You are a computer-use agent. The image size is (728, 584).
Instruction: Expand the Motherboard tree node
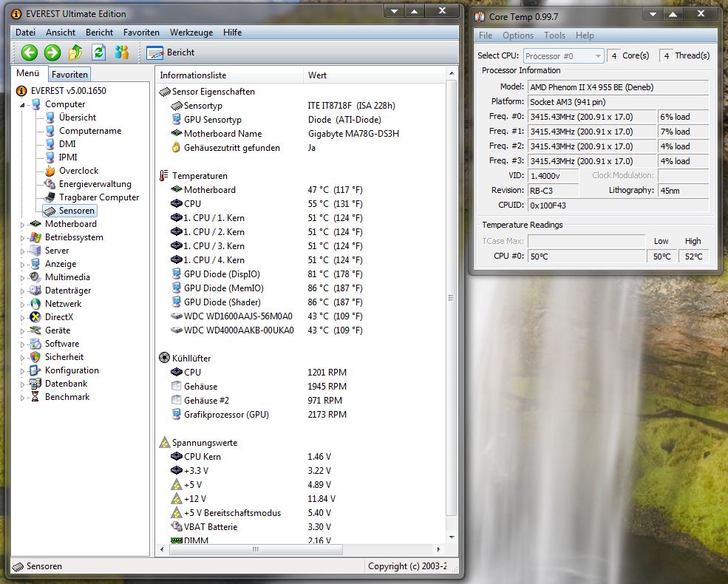[x=22, y=224]
